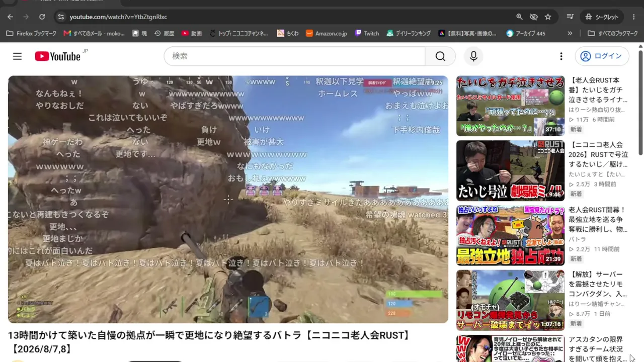The width and height of the screenshot is (644, 362).
Task: Click the YouTube search magnifier button
Action: pos(440,56)
